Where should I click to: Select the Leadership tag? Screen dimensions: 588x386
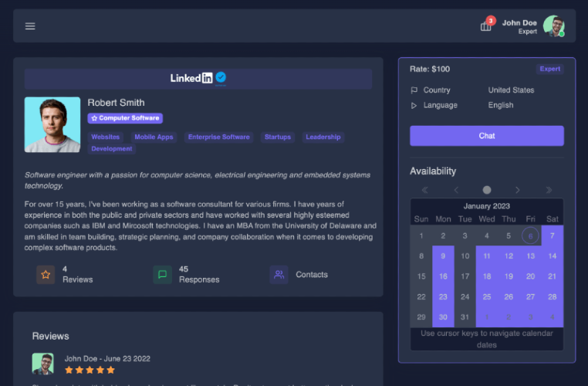(323, 137)
